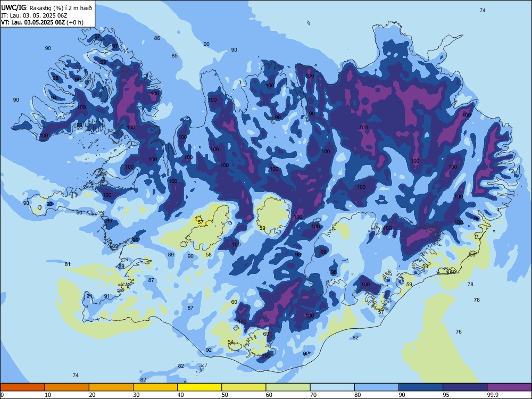The height and width of the screenshot is (399, 532).
Task: Click the '95' humidity value on the map
Action: 109,221
